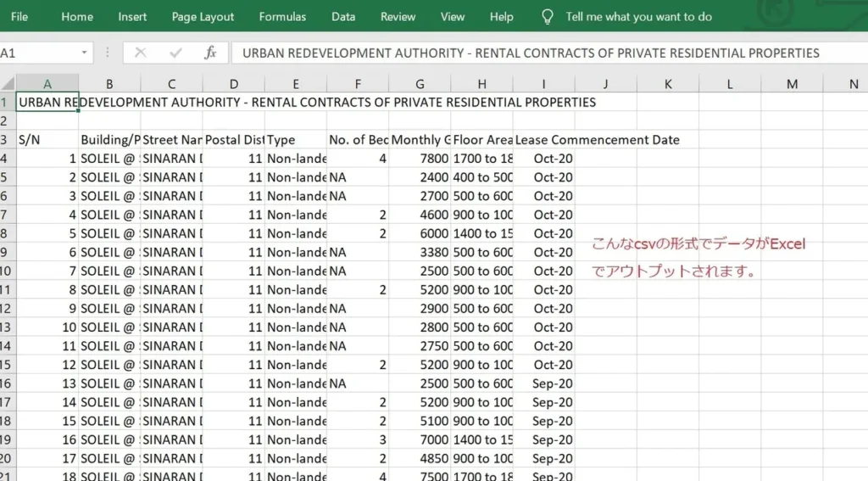This screenshot has width=868, height=481.
Task: Click the Enter checkmark in formula bar
Action: (x=175, y=53)
